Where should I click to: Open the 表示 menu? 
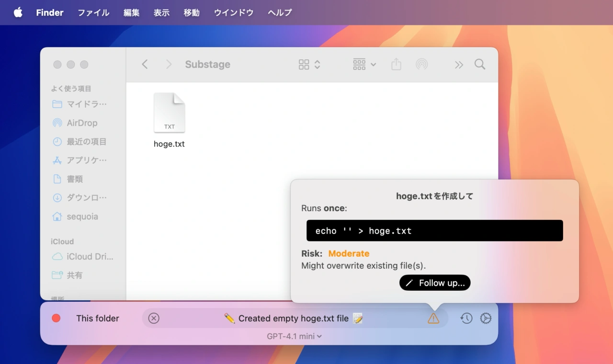click(161, 12)
